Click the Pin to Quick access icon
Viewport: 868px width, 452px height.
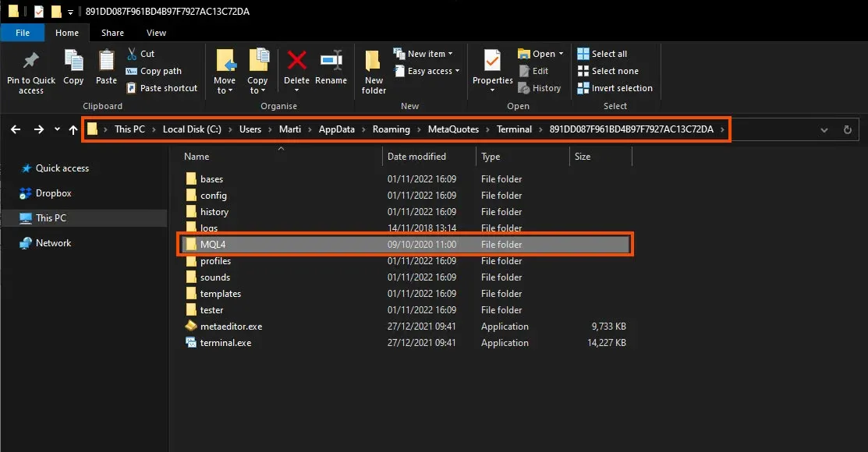(30, 62)
